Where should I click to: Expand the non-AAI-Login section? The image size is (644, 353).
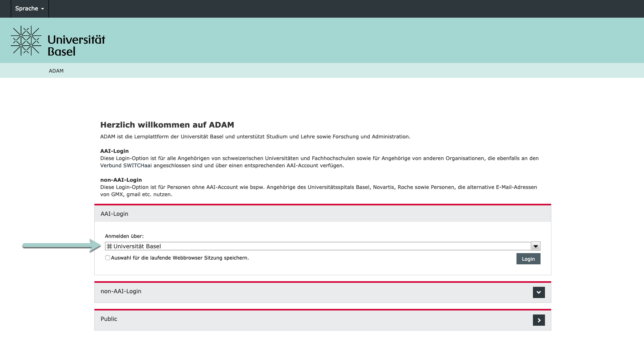(121, 291)
